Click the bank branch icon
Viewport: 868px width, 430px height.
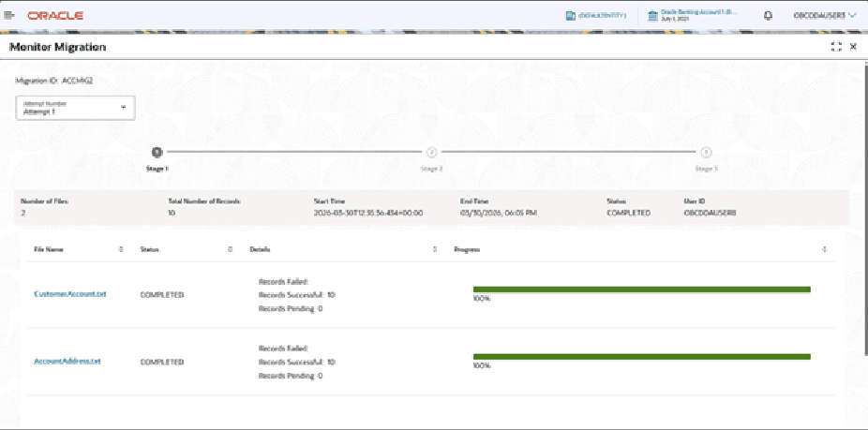pyautogui.click(x=653, y=16)
